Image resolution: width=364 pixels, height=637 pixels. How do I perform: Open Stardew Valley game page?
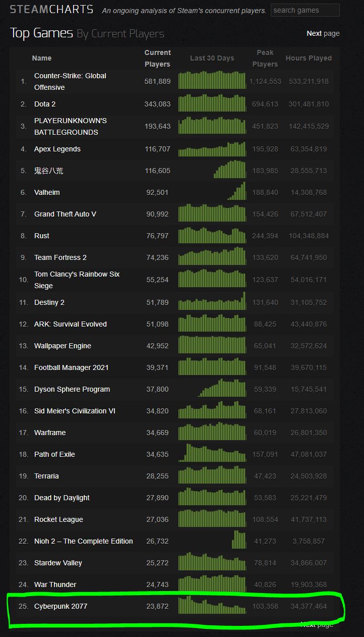58,563
